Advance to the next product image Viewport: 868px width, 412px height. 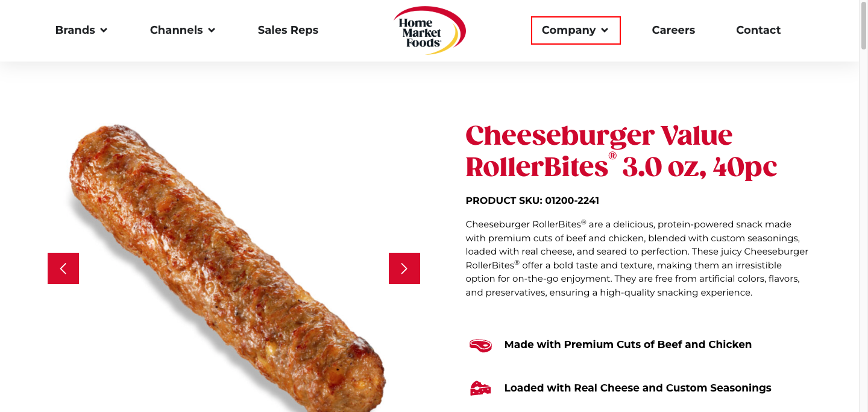pos(404,268)
